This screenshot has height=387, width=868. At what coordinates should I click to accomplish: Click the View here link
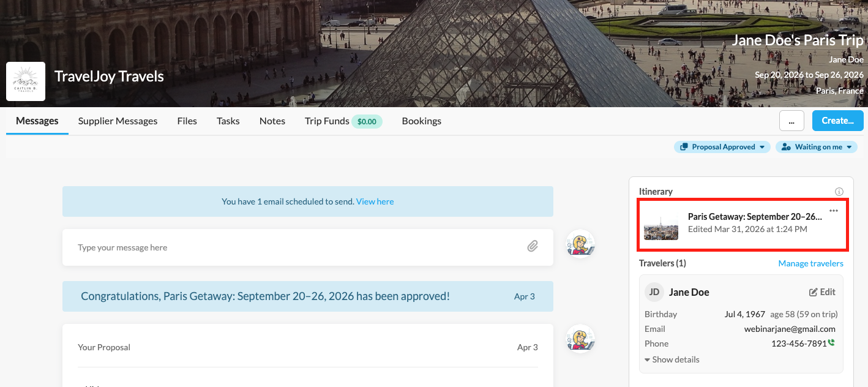375,201
